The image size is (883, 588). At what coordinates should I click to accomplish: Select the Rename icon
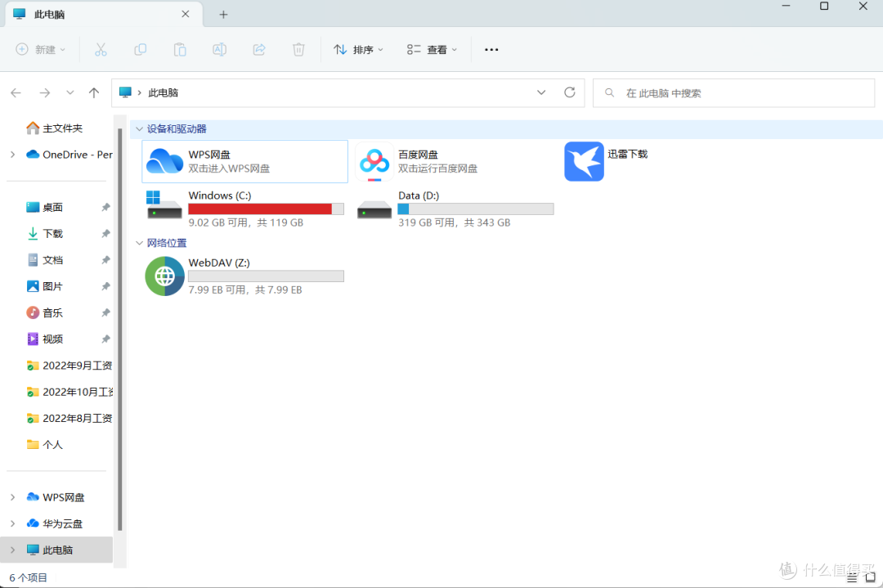click(219, 49)
